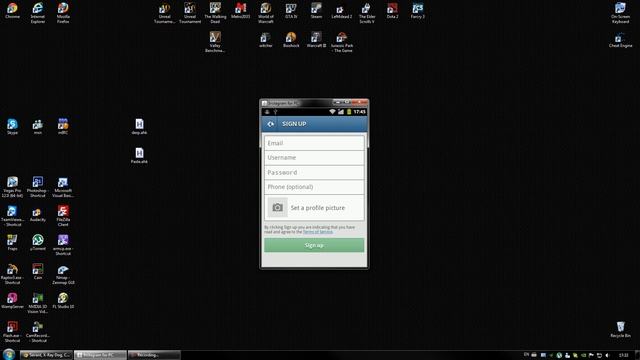This screenshot has height=360, width=640.
Task: Launch the Photoshop shortcut
Action: 38,187
